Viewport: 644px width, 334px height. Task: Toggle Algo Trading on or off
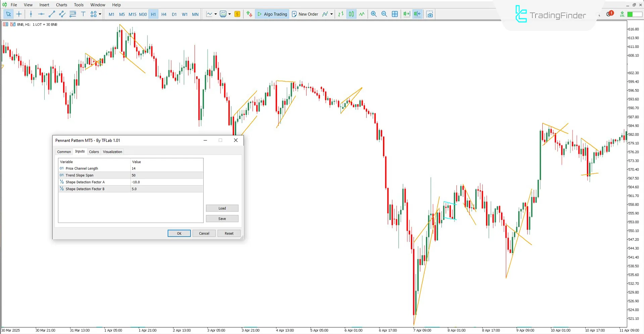272,14
